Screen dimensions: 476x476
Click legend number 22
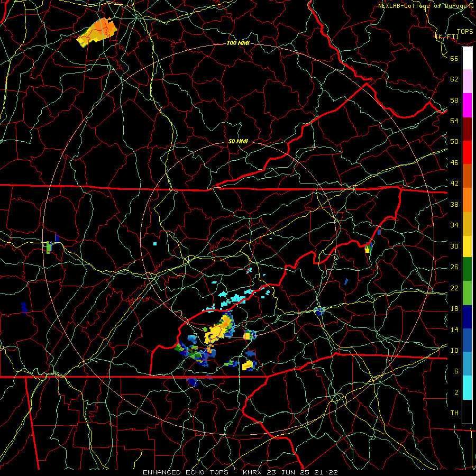coord(454,288)
